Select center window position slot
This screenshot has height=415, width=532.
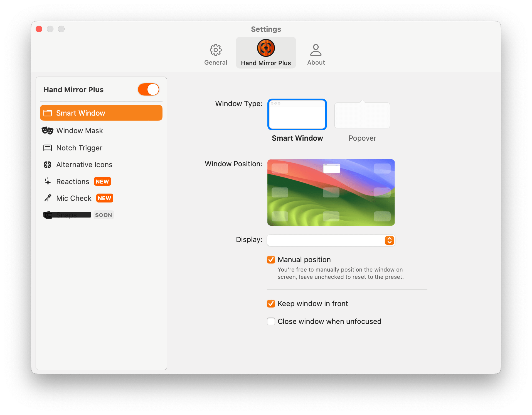coord(331,192)
